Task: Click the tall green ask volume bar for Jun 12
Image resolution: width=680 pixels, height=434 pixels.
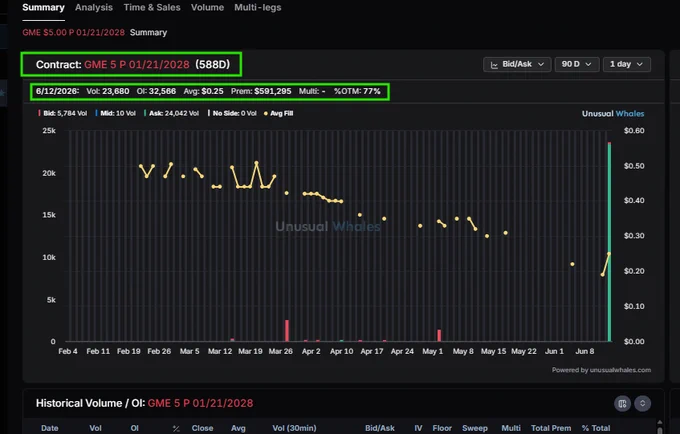Action: point(609,243)
